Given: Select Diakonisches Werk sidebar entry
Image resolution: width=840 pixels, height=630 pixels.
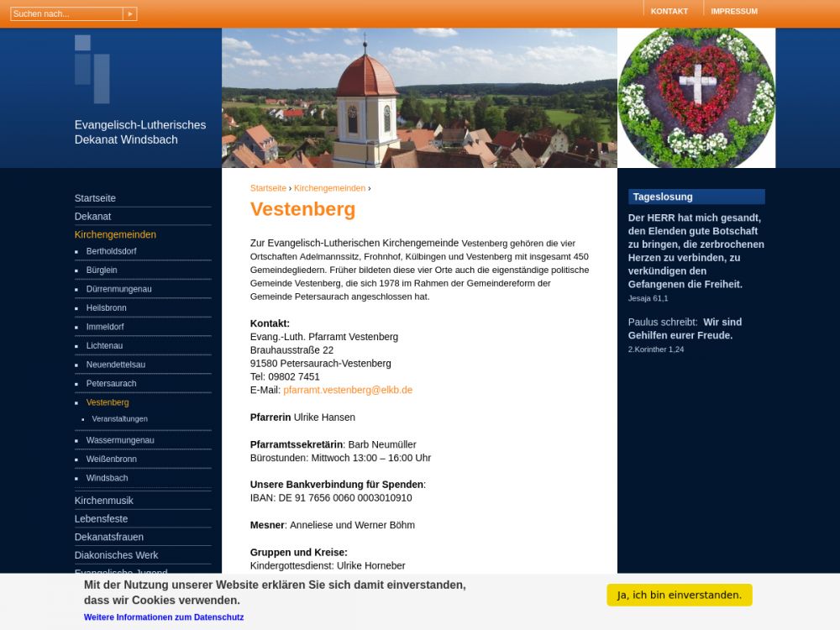Looking at the screenshot, I should point(117,555).
